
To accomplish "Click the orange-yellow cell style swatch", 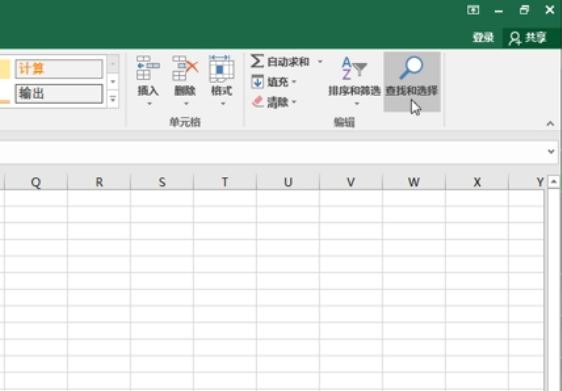I will coord(5,69).
